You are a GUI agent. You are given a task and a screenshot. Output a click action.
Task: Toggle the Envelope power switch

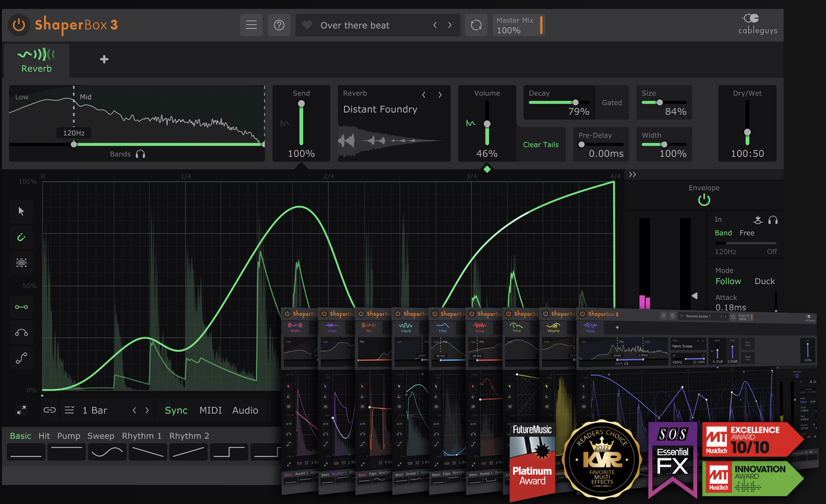coord(704,200)
